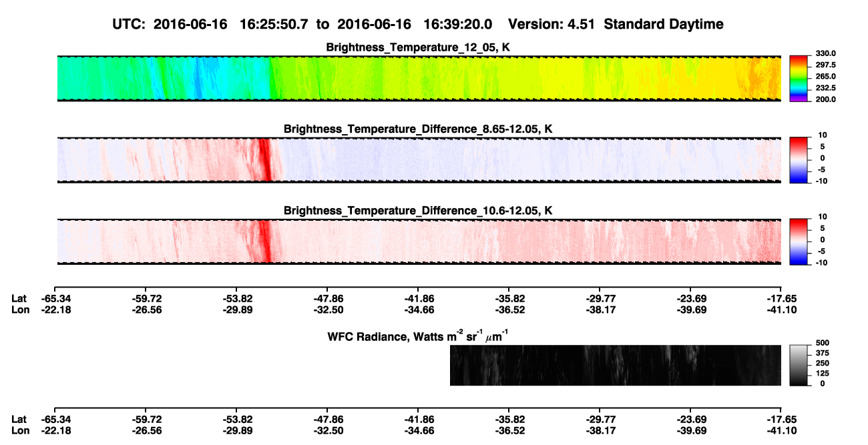
Task: Open the Brightness Temperature 12.05 image strip
Action: (x=418, y=79)
